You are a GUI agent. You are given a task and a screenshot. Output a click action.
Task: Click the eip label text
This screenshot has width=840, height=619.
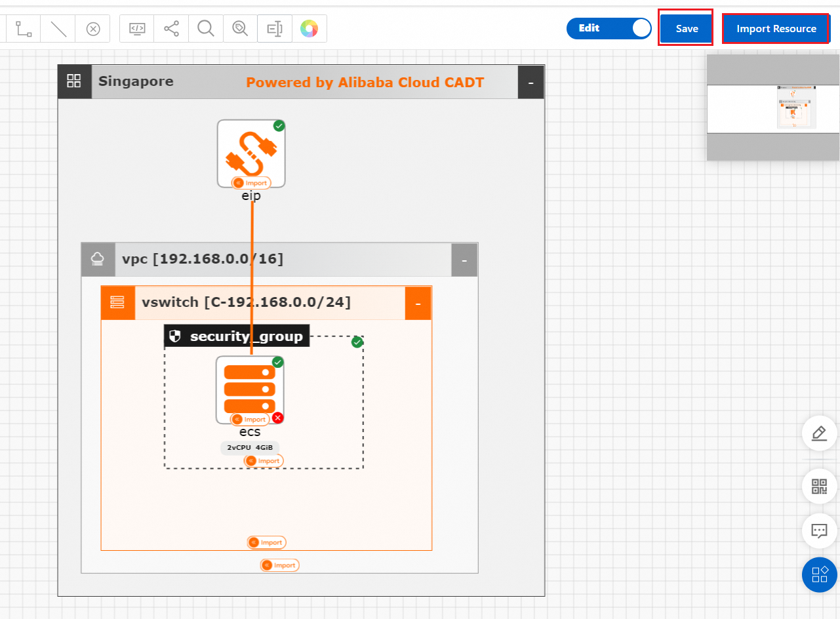pyautogui.click(x=251, y=195)
